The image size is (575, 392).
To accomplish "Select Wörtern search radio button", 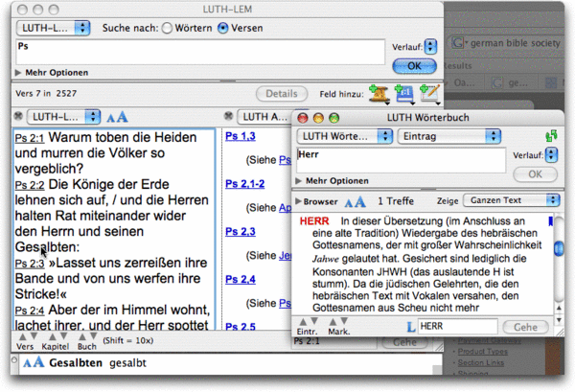I will (x=168, y=28).
